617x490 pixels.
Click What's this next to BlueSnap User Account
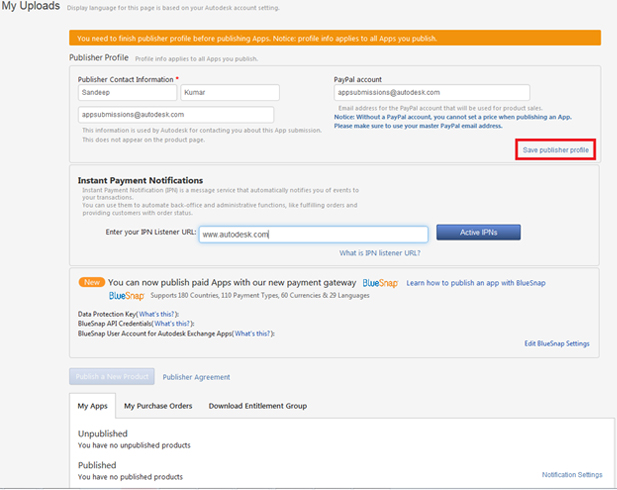pyautogui.click(x=251, y=334)
